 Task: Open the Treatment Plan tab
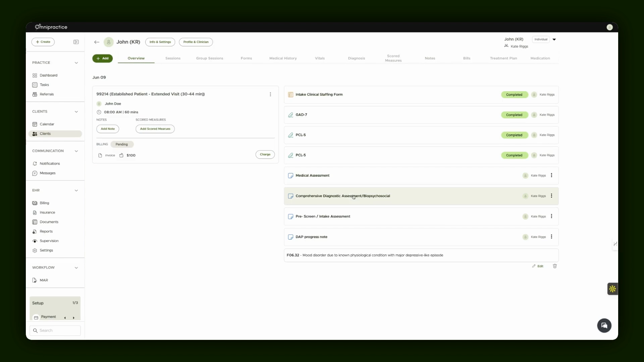pyautogui.click(x=503, y=58)
